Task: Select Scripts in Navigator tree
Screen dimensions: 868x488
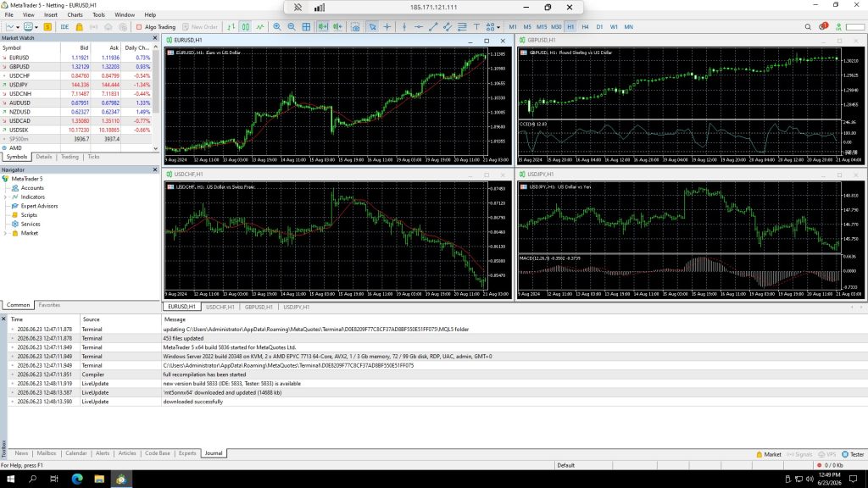Action: click(29, 215)
